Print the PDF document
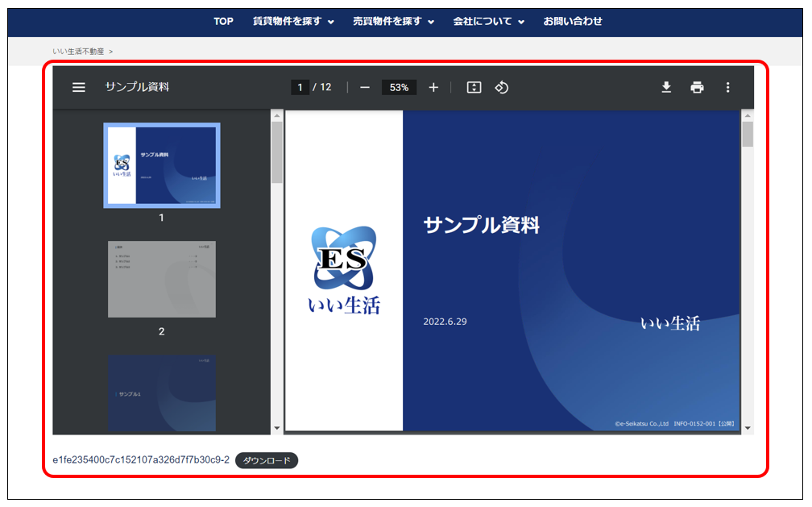This screenshot has height=507, width=812. click(x=697, y=87)
